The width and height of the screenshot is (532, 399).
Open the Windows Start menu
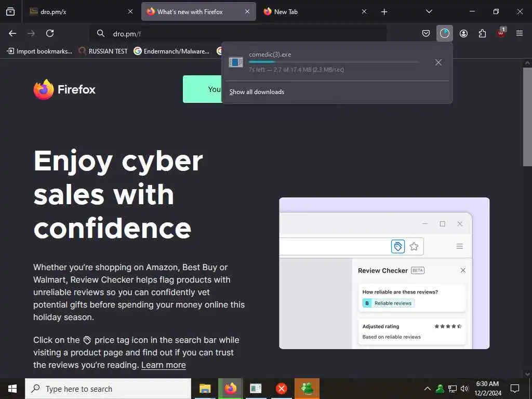[12, 389]
